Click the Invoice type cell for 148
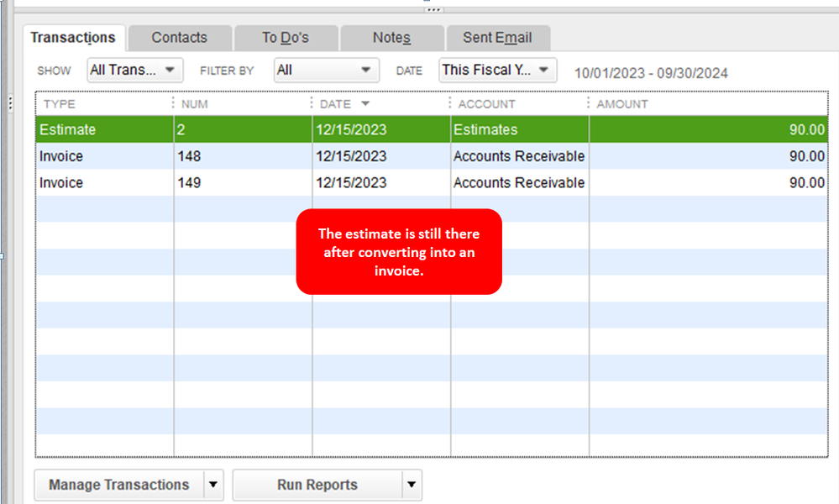This screenshot has width=839, height=504. coord(105,156)
